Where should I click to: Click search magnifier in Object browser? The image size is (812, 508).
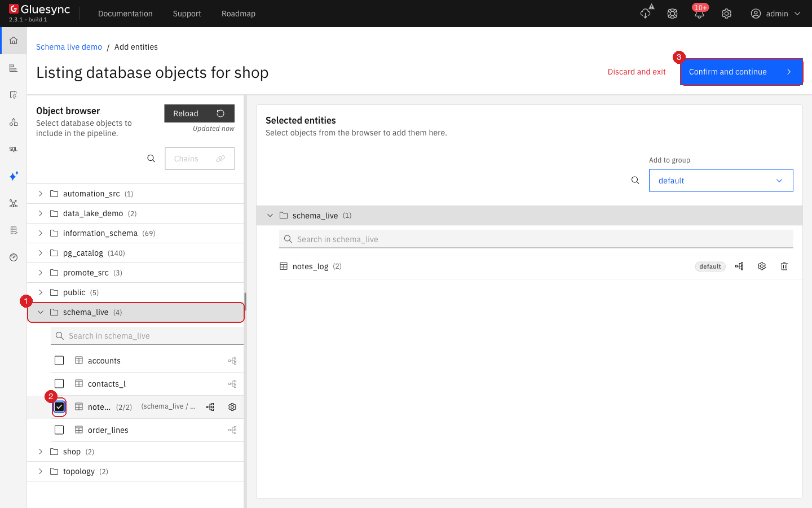pos(151,159)
